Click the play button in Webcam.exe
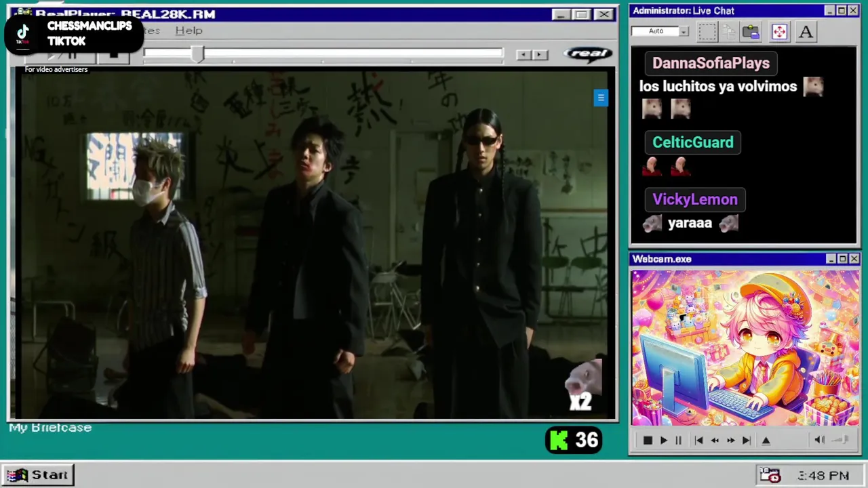The width and height of the screenshot is (868, 488). [x=663, y=441]
